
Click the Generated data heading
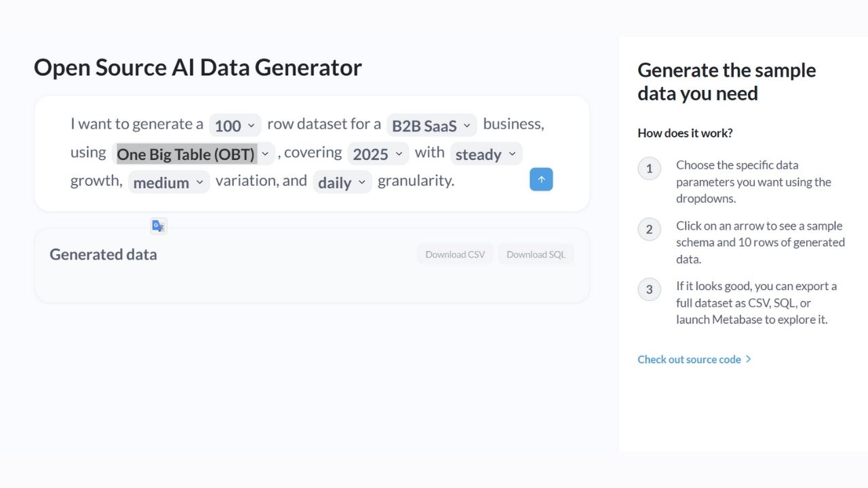tap(103, 254)
